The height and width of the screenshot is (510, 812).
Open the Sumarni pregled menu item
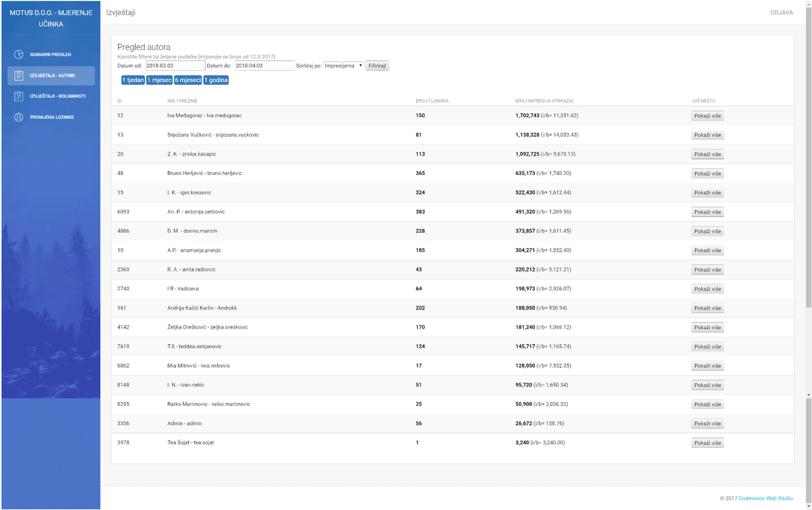coord(50,55)
